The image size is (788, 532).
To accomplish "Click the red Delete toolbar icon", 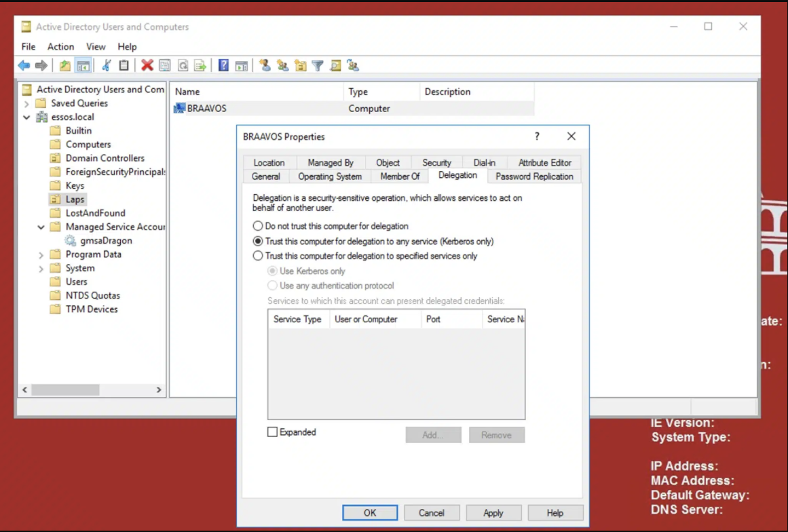I will [x=147, y=66].
